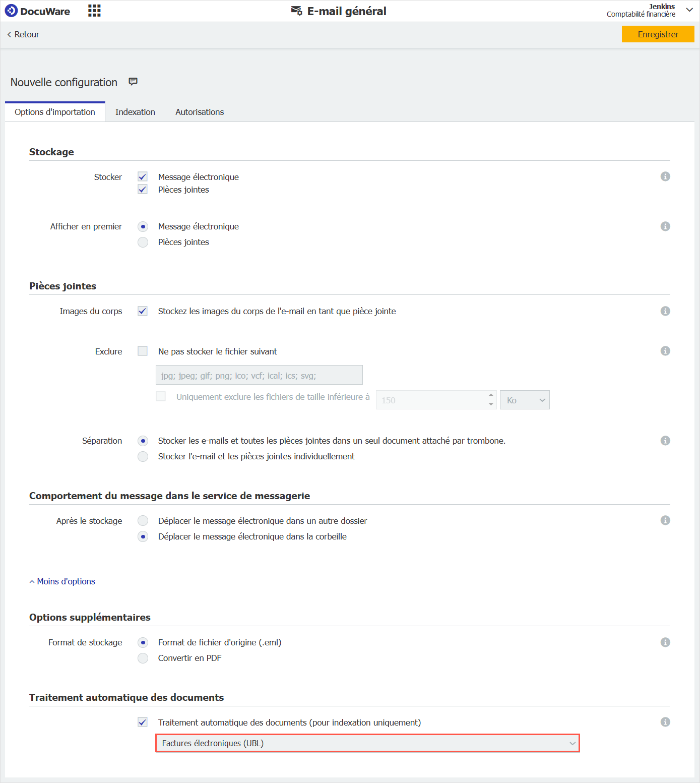Viewport: 700px width, 783px height.
Task: Click the DocuWare logo
Action: [x=38, y=11]
